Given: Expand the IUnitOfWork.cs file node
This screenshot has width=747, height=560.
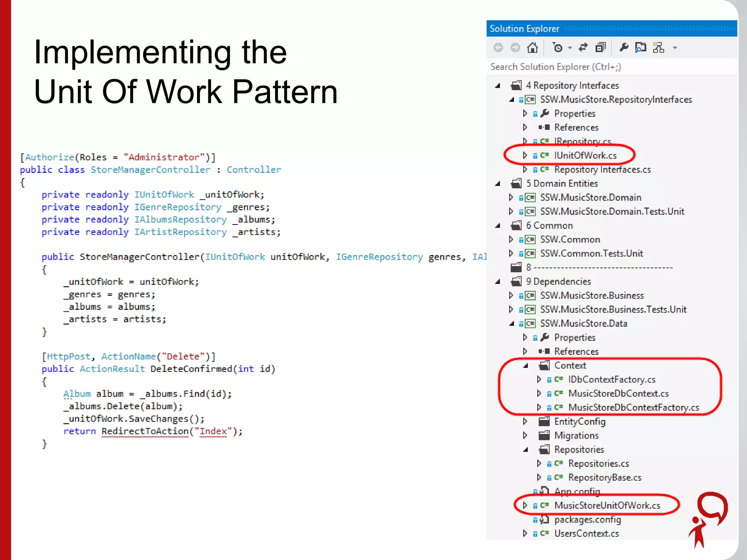Looking at the screenshot, I should pos(525,155).
